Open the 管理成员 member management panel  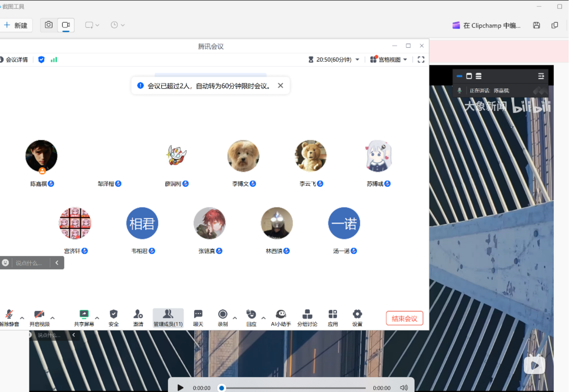[168, 318]
